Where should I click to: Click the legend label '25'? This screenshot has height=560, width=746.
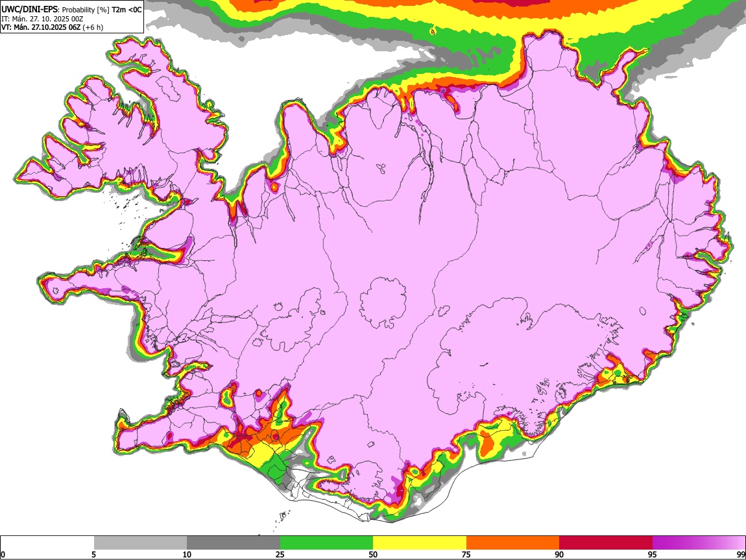280,555
